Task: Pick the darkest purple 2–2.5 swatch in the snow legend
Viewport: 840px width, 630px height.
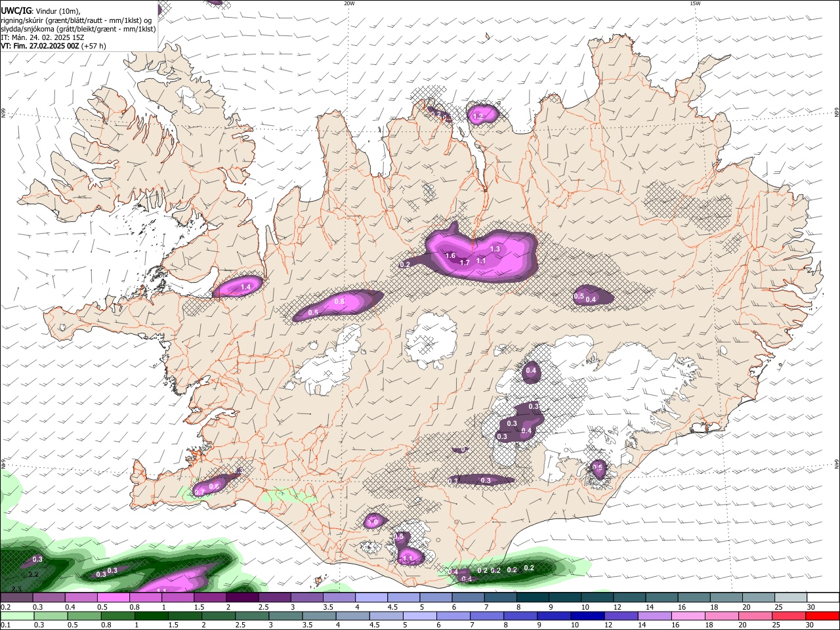Action: [x=242, y=597]
